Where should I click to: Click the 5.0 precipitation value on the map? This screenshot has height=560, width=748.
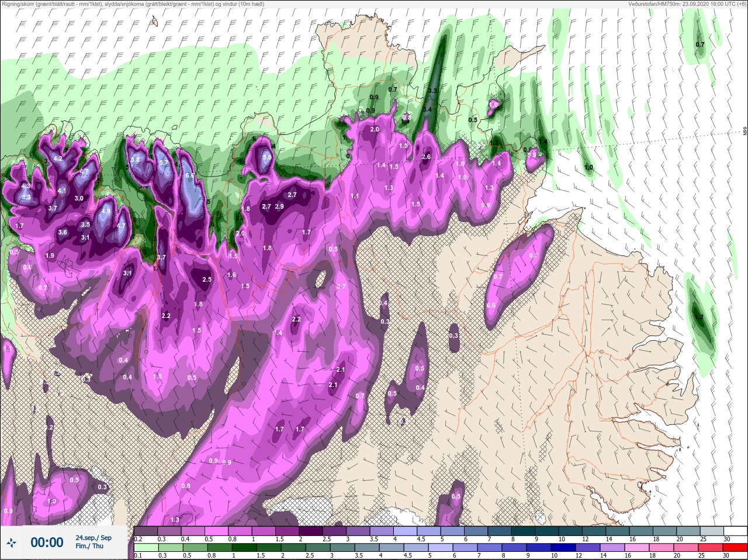(x=267, y=157)
